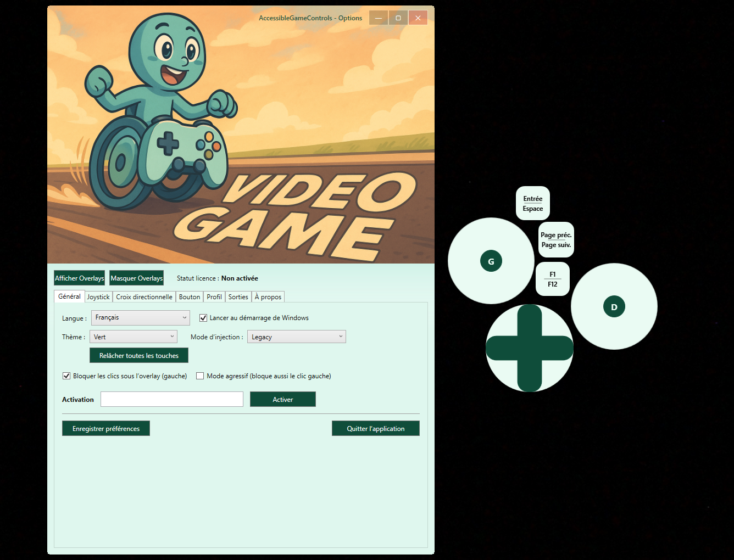Tap the F1 / F12 overlay button
734x560 pixels.
pos(552,279)
